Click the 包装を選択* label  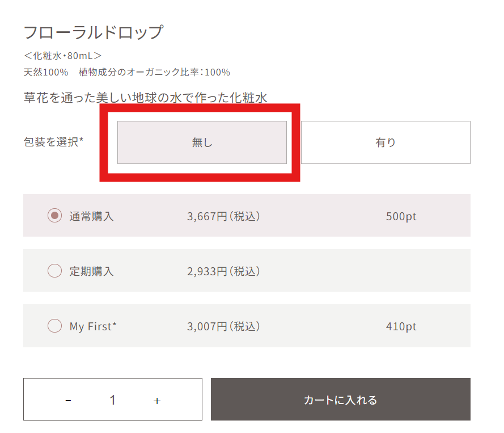(53, 142)
